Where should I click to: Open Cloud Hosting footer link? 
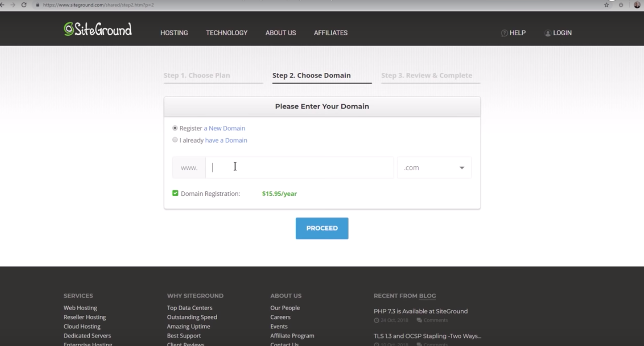(82, 326)
